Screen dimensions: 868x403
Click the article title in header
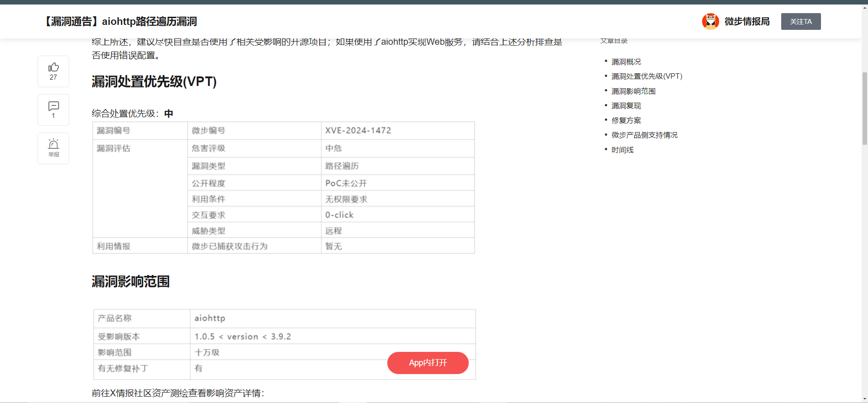coord(120,21)
